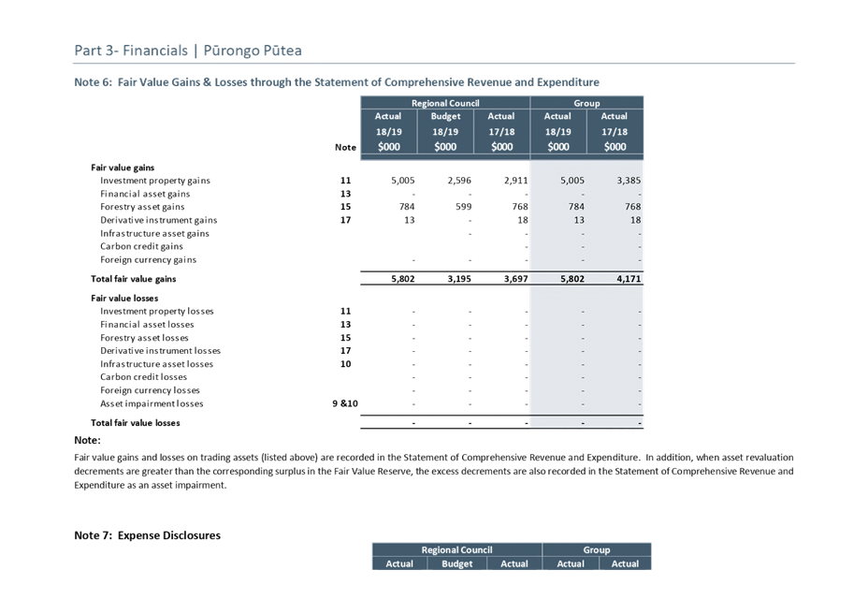Click the explanatory paragraph starting 'Fair value gains and losses'

coord(434,471)
